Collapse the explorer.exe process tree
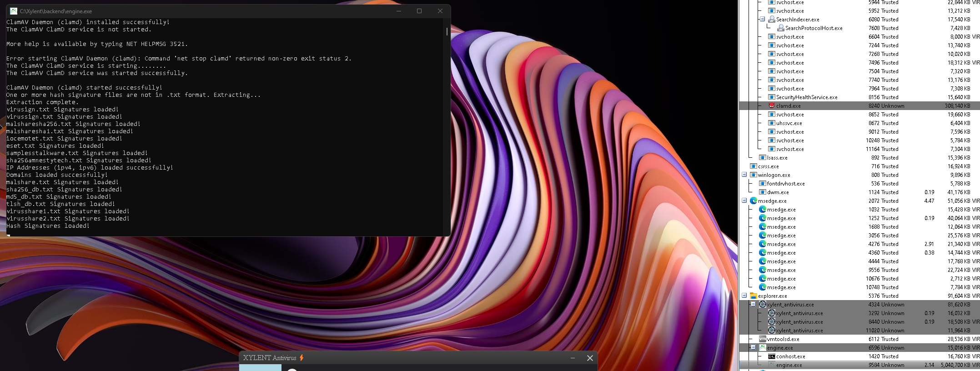Screen dimensions: 980x371 pos(744,296)
